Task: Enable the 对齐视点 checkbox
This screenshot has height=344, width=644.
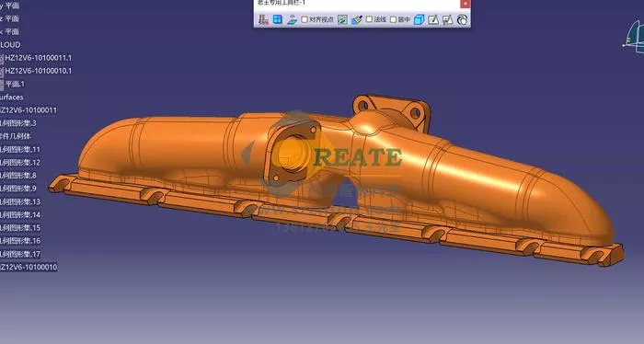Action: click(305, 19)
